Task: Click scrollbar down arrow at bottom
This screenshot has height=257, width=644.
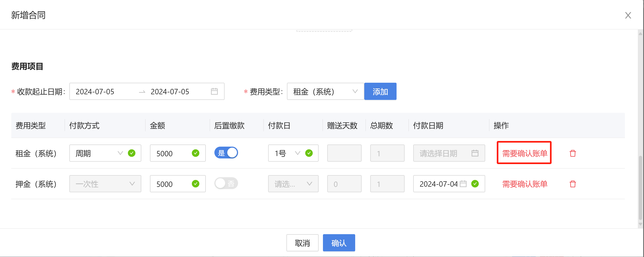Action: coord(641,224)
